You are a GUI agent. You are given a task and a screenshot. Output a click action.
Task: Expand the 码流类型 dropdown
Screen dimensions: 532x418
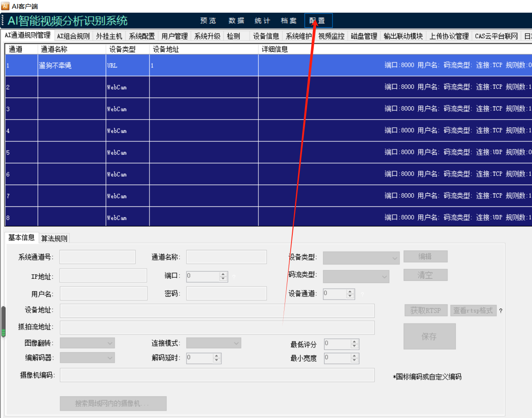[356, 276]
